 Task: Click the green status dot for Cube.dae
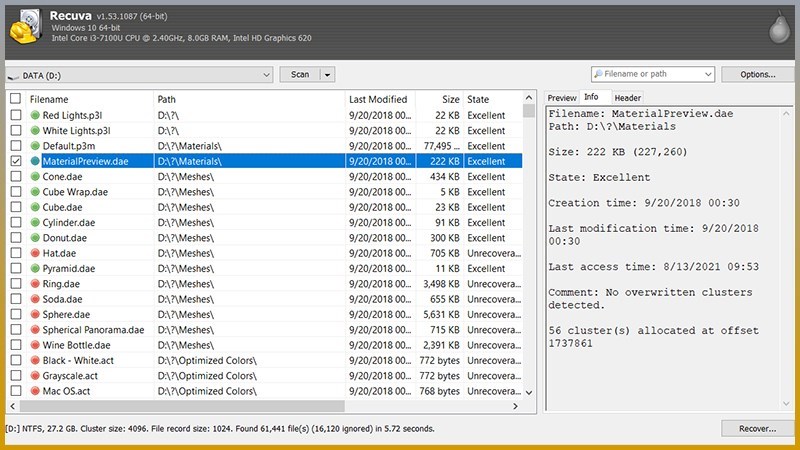(35, 207)
